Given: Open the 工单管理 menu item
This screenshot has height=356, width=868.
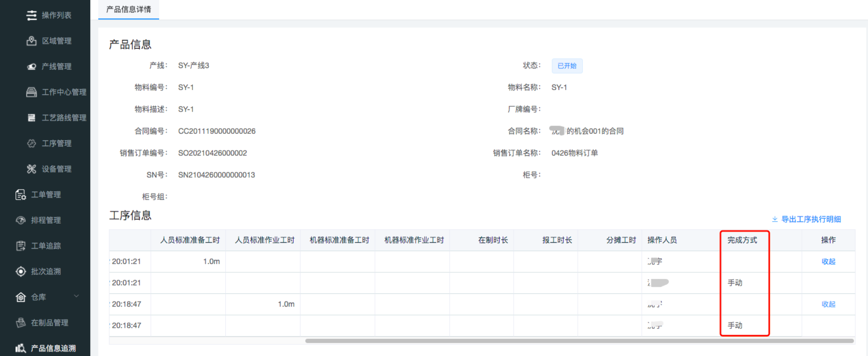Looking at the screenshot, I should point(45,195).
